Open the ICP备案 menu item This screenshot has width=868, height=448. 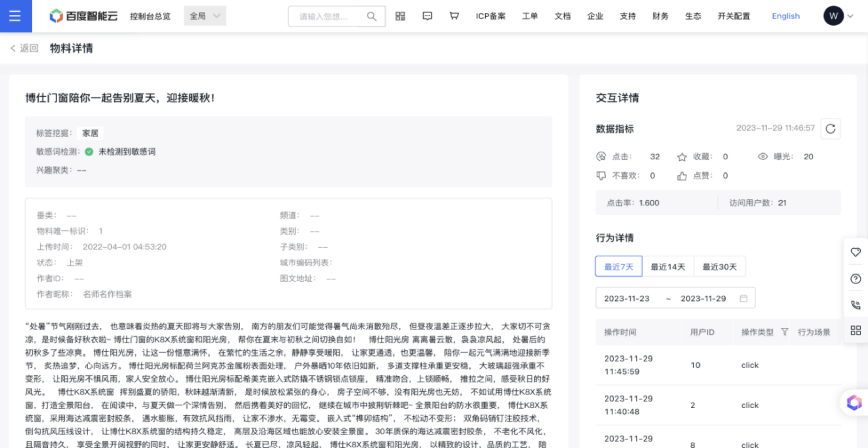point(491,16)
